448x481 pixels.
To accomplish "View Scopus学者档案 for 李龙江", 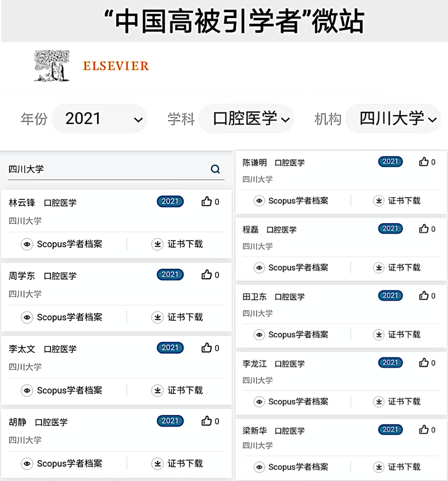I will pyautogui.click(x=298, y=401).
